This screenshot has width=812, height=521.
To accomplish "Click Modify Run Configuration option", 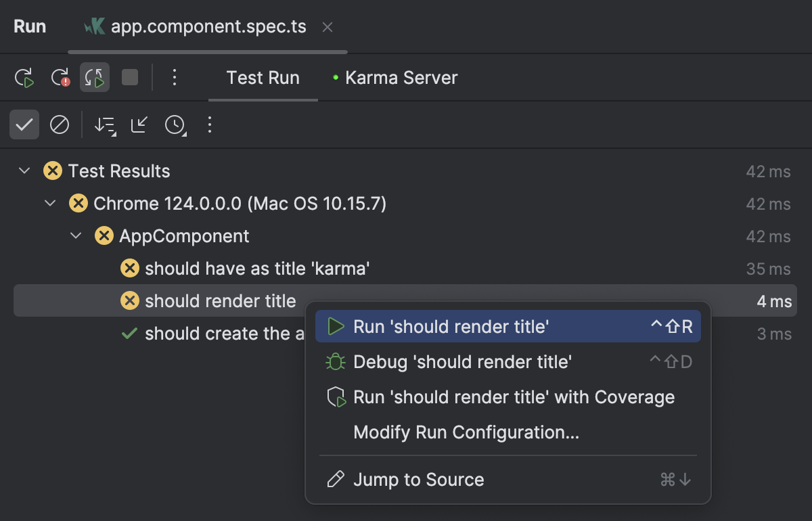I will [x=466, y=433].
